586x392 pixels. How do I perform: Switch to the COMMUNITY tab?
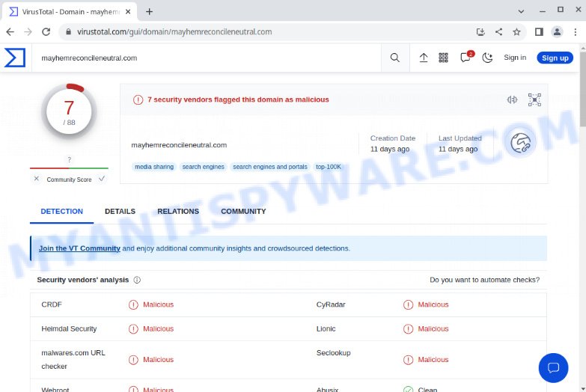[243, 212]
